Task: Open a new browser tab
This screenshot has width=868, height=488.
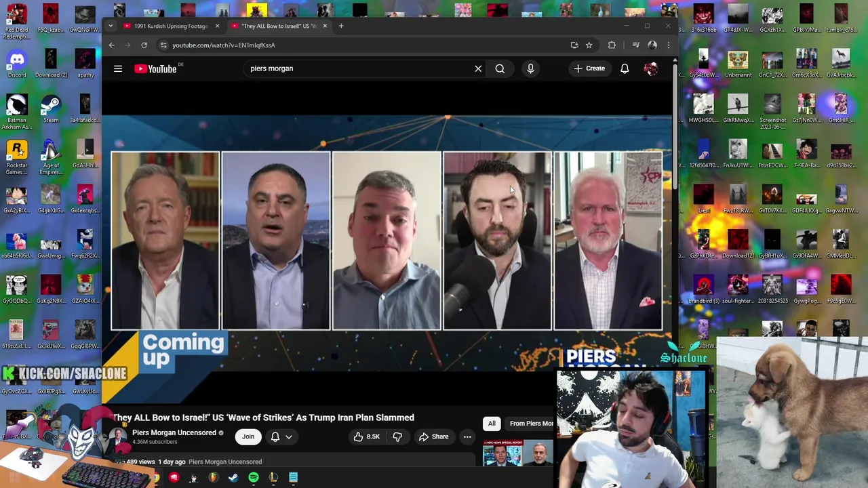Action: point(341,26)
